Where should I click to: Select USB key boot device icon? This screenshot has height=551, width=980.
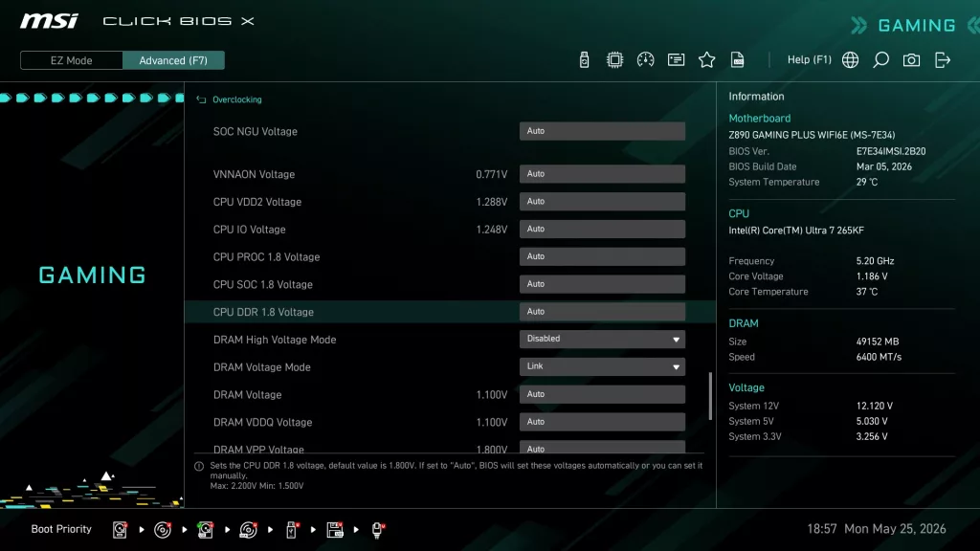pyautogui.click(x=292, y=530)
